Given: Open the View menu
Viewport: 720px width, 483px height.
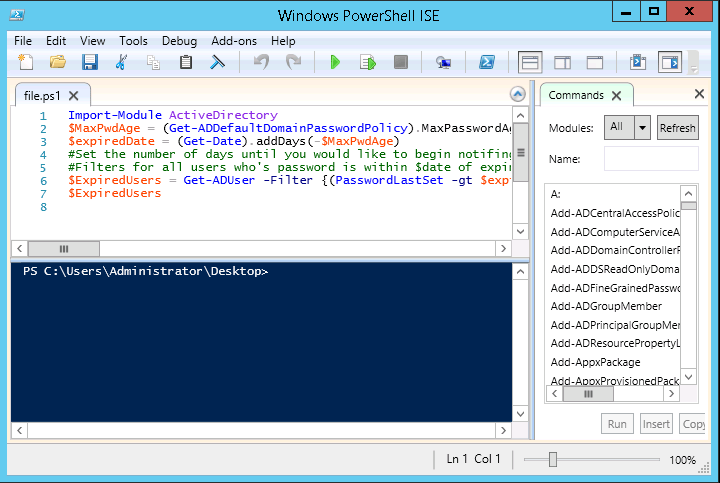Looking at the screenshot, I should click(92, 41).
